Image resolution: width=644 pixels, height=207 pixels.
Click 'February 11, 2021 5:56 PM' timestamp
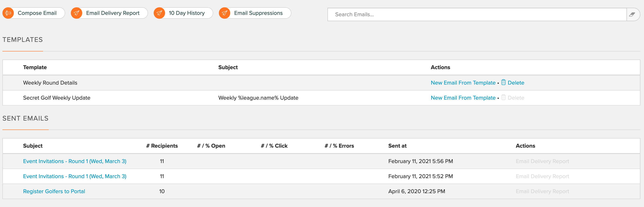click(420, 161)
